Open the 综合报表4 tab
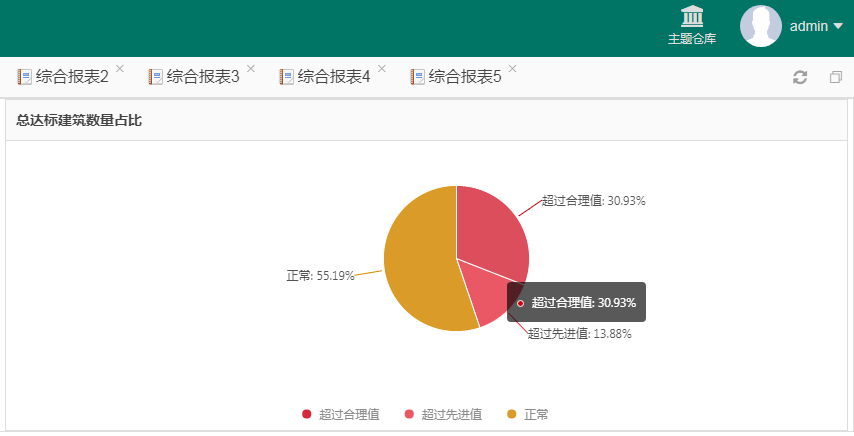 [x=333, y=76]
